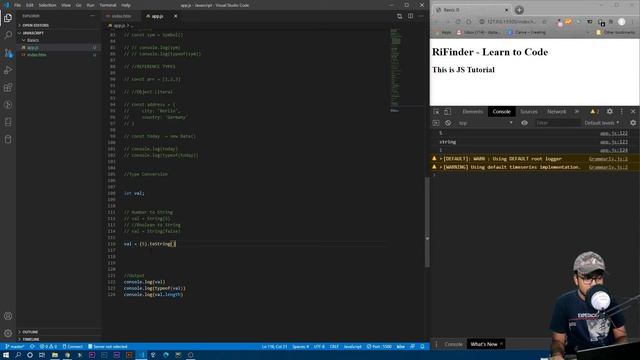Open DevTools settings gear
640x360 pixels.
click(609, 111)
